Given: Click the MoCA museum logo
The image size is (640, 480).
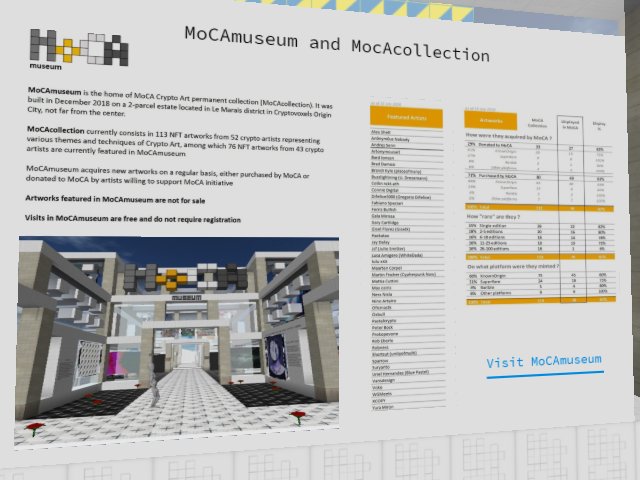Looking at the screenshot, I should coord(79,49).
